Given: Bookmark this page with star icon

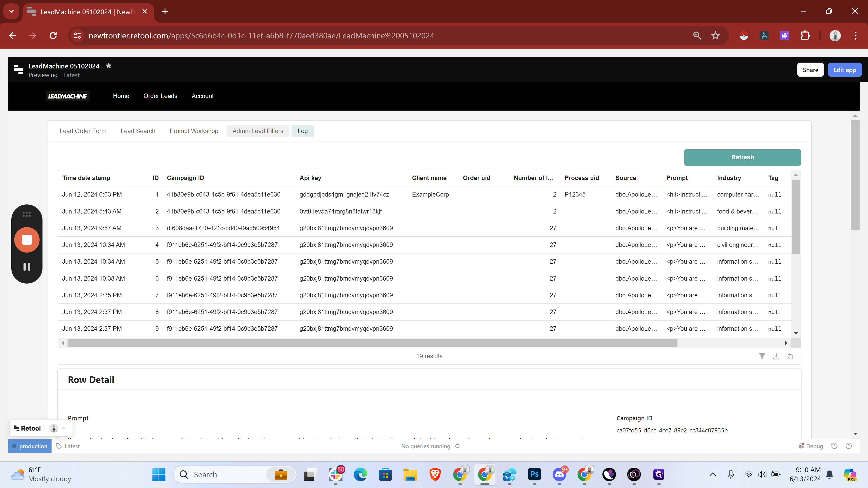Looking at the screenshot, I should click(715, 35).
